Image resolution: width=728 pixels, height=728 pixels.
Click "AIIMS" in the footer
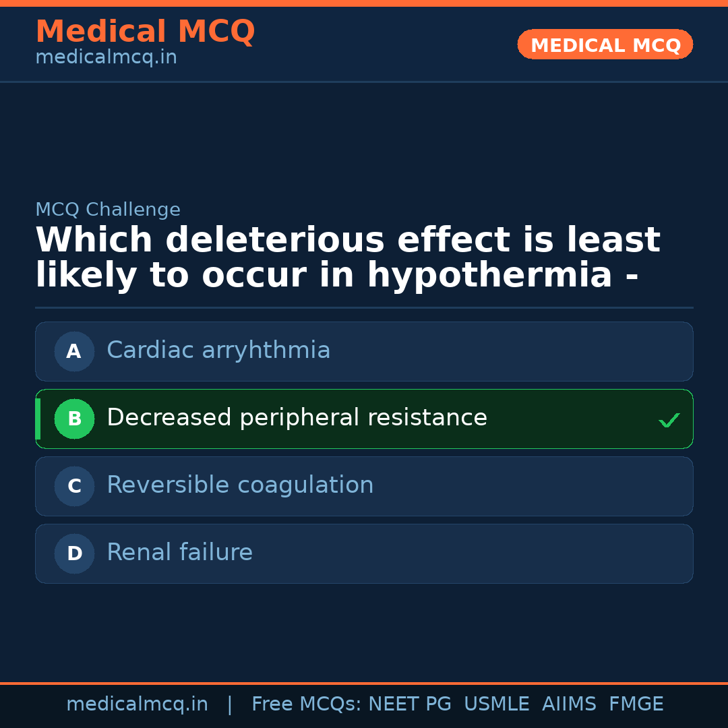click(569, 704)
